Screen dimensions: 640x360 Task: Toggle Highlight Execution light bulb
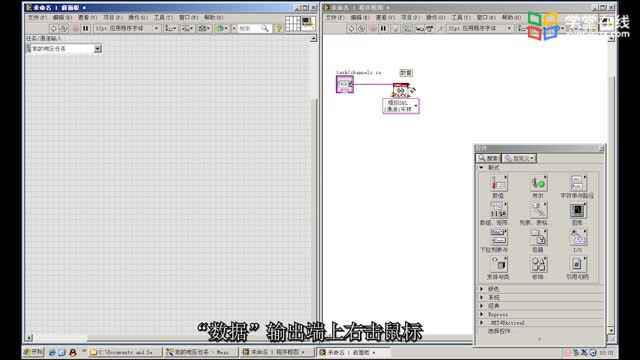tap(395, 28)
